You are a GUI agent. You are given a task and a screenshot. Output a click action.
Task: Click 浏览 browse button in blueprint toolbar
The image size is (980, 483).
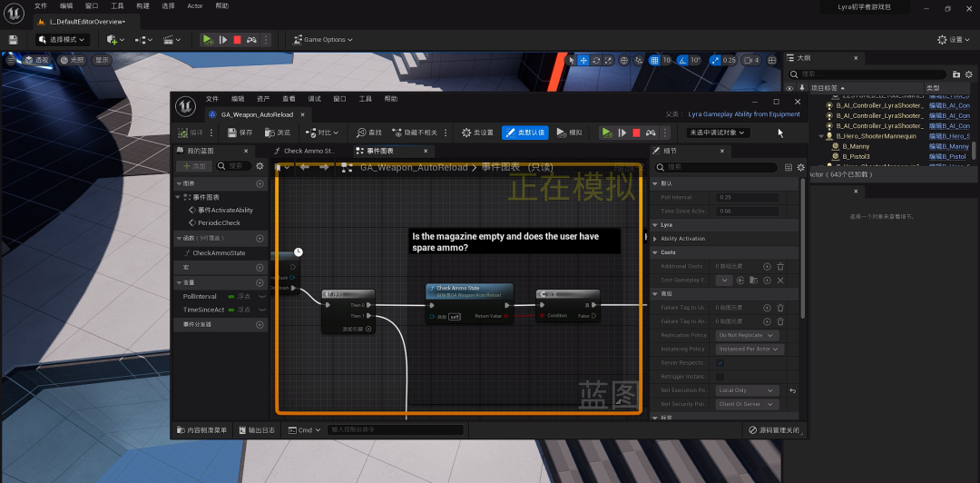point(278,133)
